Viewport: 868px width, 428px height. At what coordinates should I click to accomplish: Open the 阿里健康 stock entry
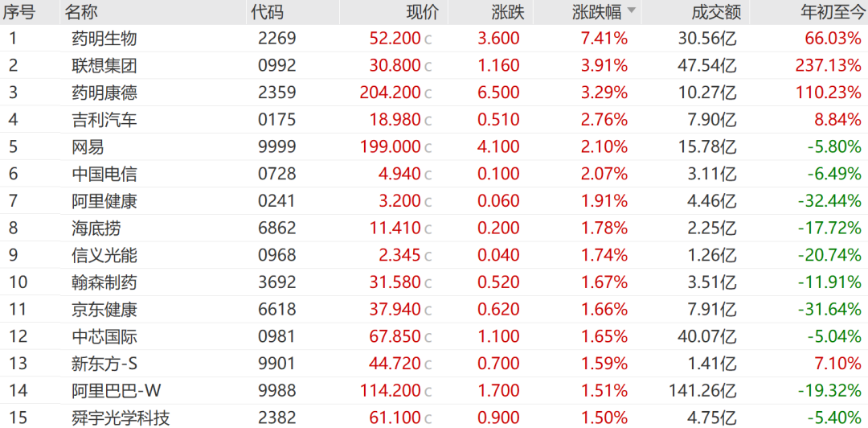434,201
